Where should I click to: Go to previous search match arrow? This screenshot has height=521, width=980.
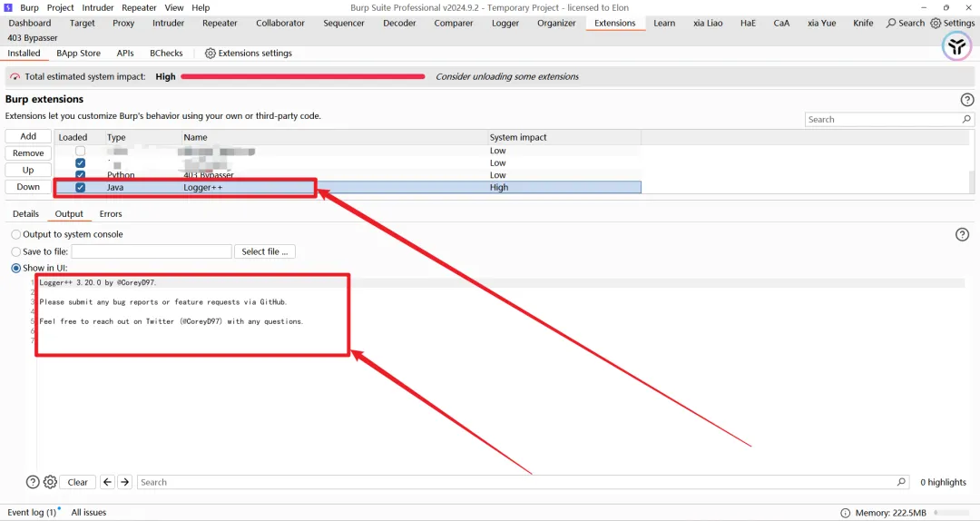point(107,482)
